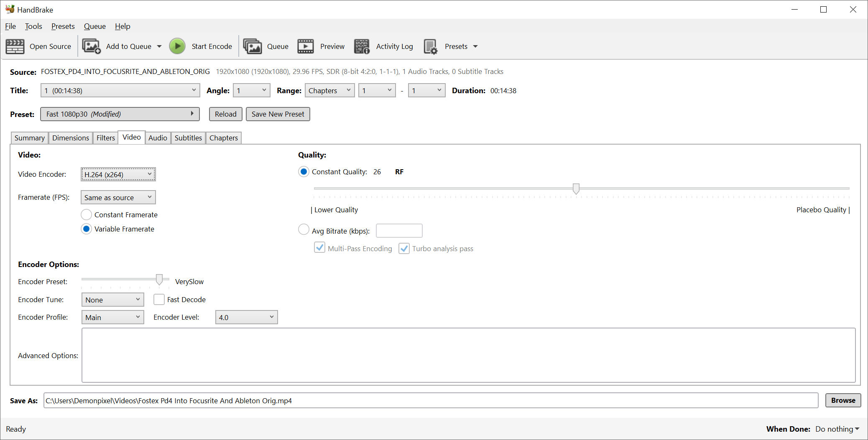Open the Title selection dropdown
This screenshot has height=440, width=868.
point(120,91)
